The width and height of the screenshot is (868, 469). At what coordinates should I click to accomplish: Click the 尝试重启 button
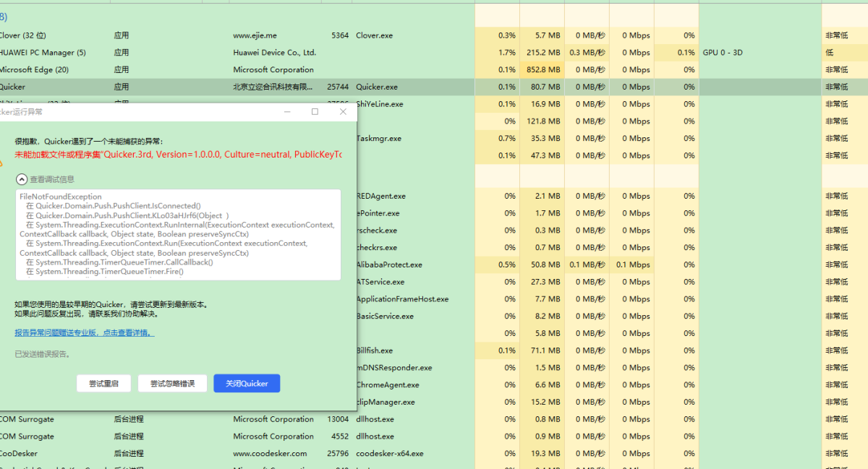pyautogui.click(x=103, y=383)
